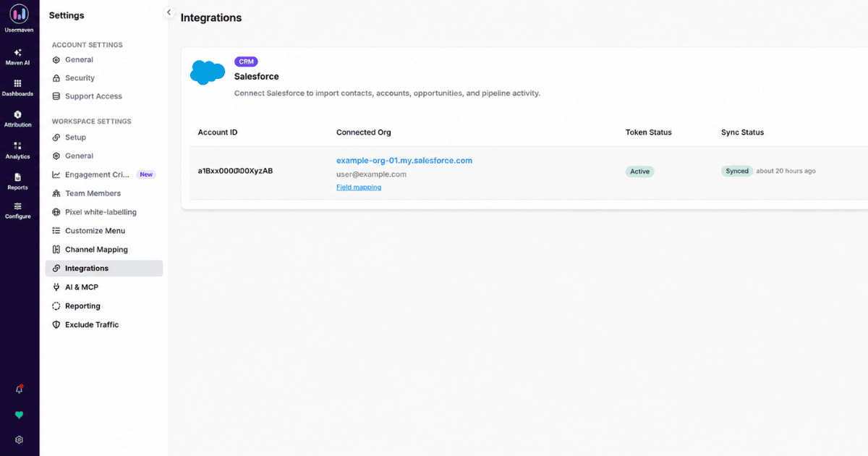
Task: Open the Configure sliders icon
Action: click(x=18, y=206)
